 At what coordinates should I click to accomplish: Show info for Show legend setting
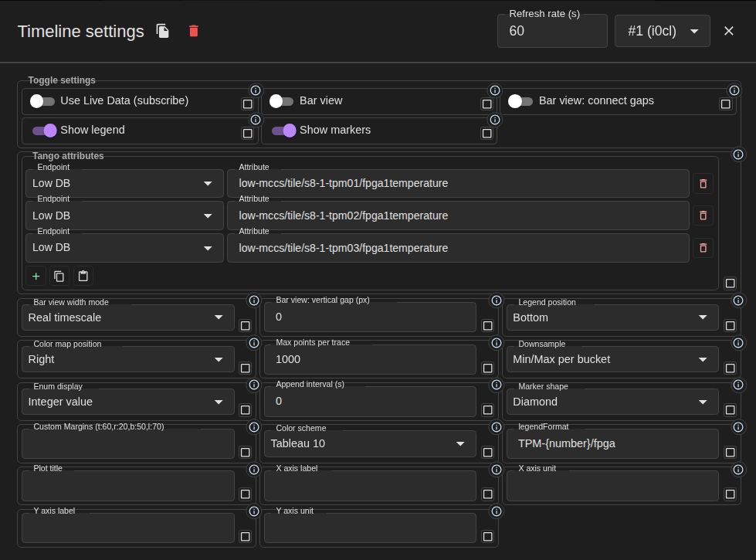coord(256,120)
